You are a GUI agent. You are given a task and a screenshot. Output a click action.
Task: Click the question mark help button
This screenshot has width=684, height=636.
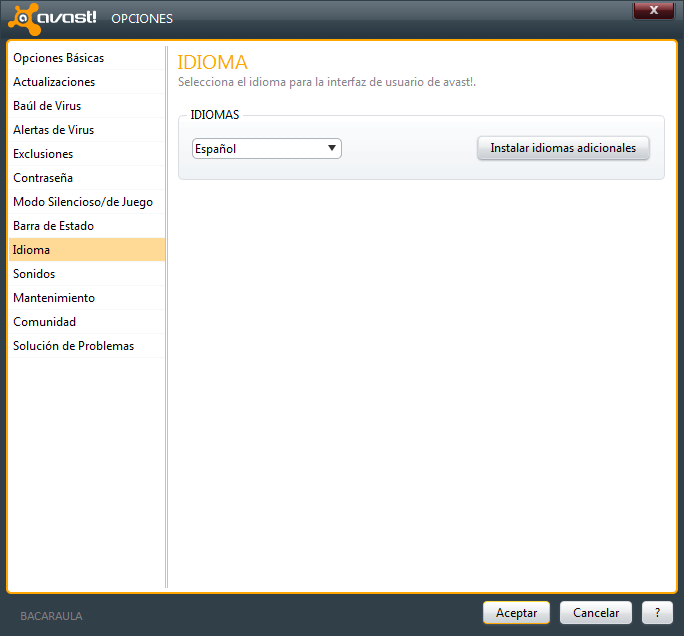[656, 613]
